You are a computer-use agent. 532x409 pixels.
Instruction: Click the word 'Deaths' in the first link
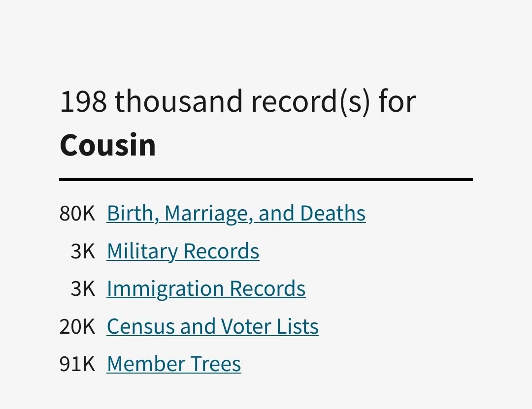click(x=333, y=213)
